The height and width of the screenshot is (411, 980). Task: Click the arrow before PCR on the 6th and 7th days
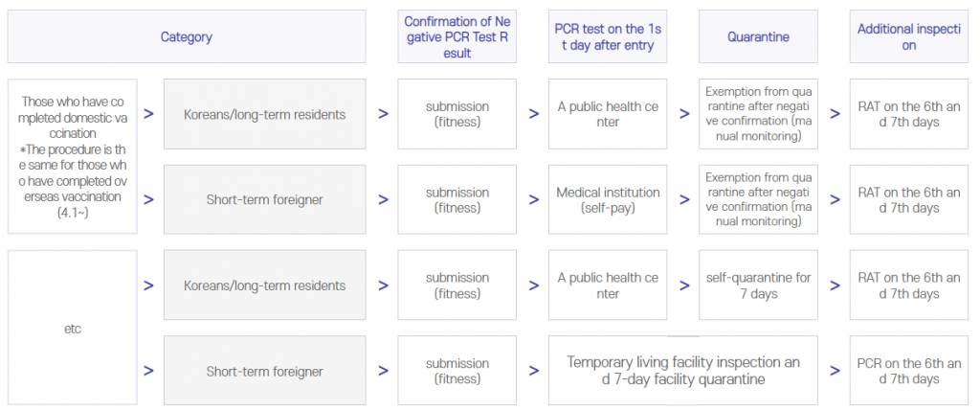(x=835, y=371)
